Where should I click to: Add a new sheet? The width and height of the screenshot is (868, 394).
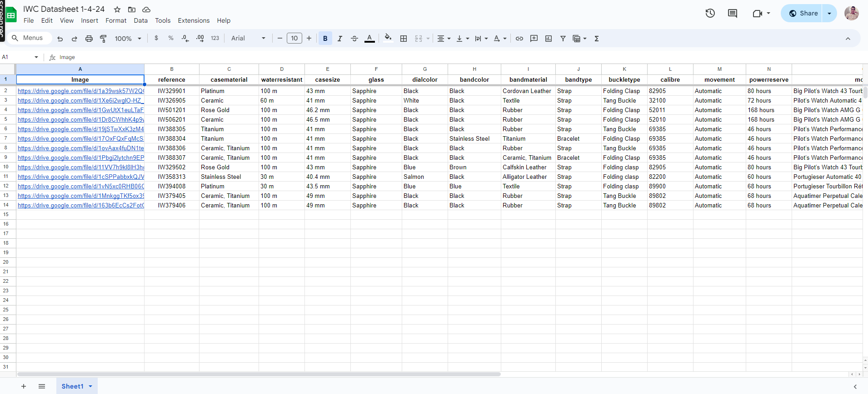pyautogui.click(x=24, y=386)
